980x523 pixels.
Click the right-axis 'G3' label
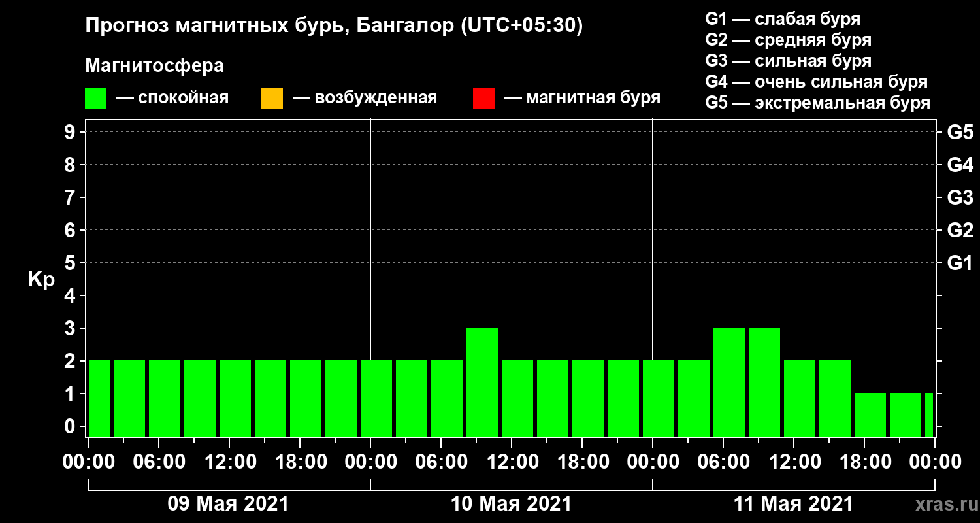[960, 198]
